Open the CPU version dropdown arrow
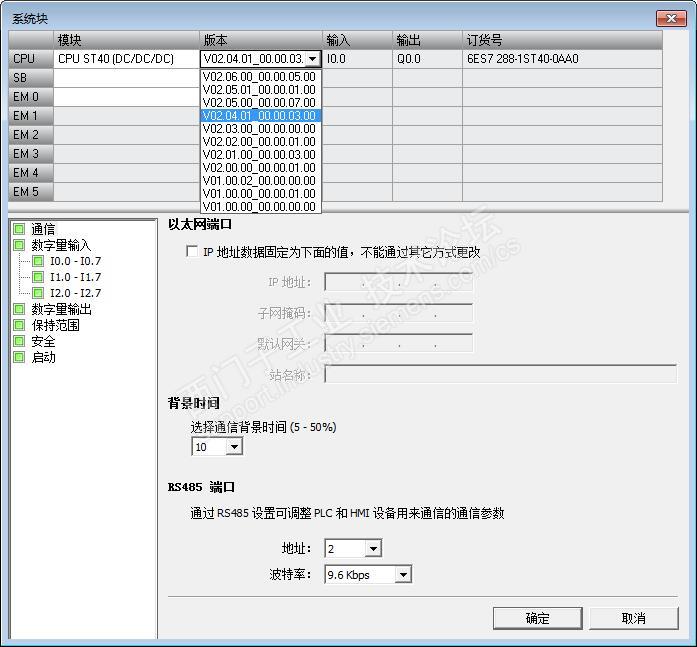The image size is (697, 647). pos(313,59)
